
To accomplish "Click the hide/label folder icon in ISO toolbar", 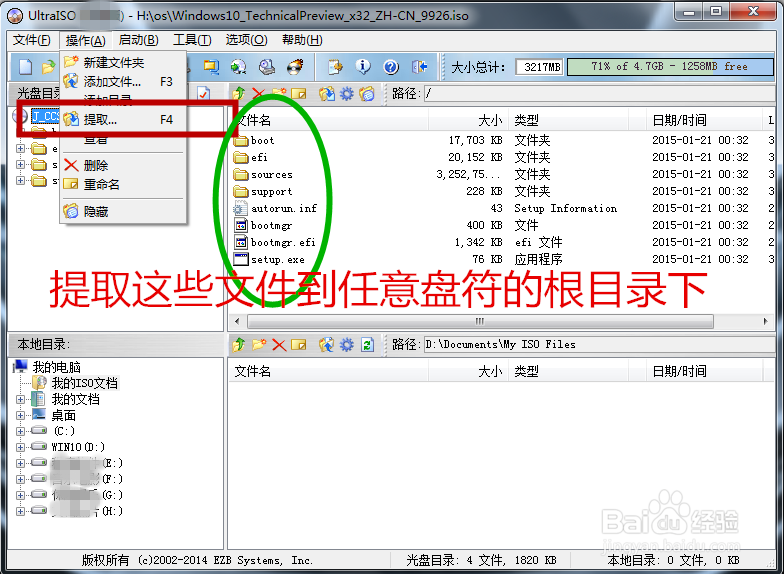I will [366, 93].
